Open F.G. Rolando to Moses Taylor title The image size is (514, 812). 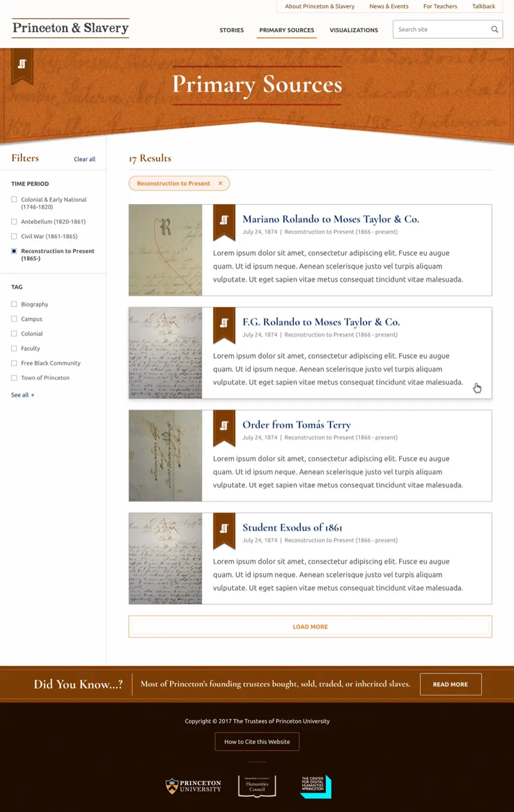coord(321,322)
